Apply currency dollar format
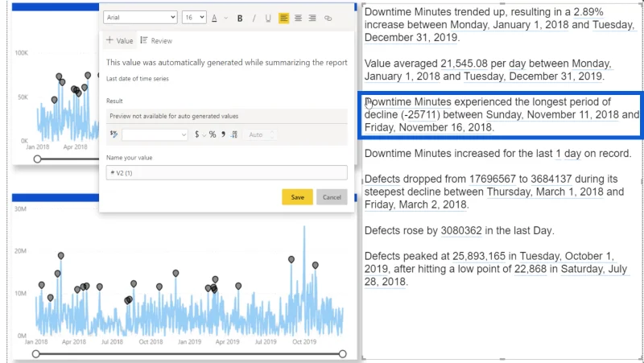Viewport: 644px width, 363px height. tap(196, 134)
